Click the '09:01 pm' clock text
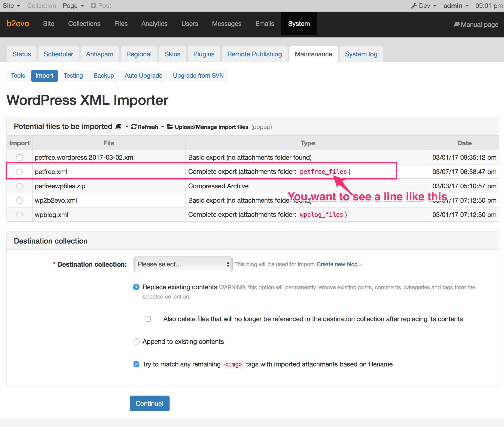 [489, 6]
